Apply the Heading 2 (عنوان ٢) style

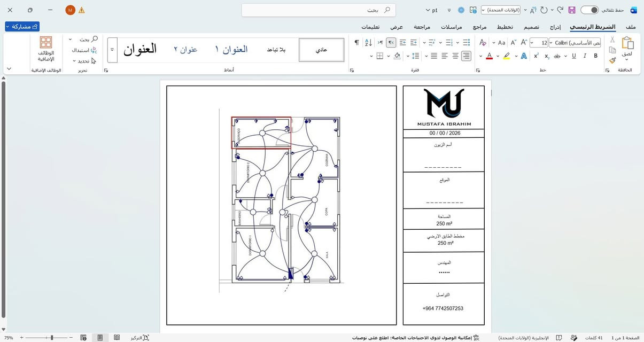click(185, 50)
